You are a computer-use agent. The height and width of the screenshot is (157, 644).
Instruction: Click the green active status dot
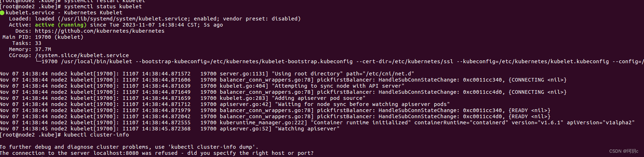coord(2,13)
